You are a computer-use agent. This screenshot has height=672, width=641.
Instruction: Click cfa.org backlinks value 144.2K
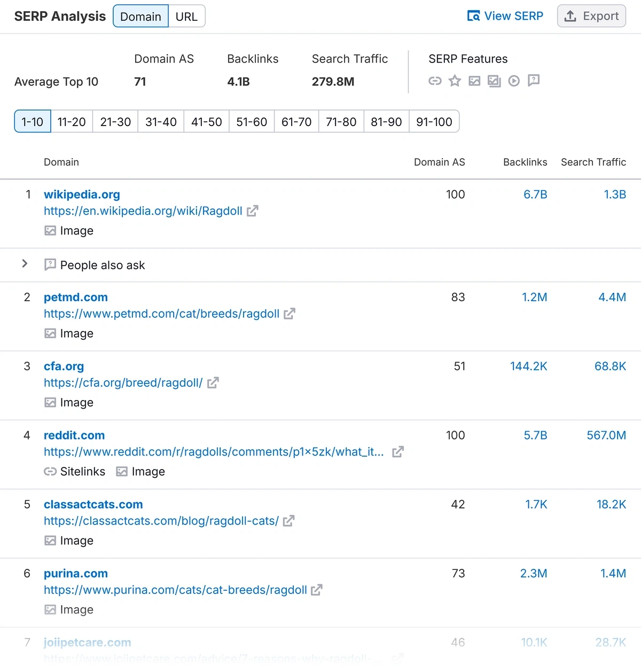(x=529, y=366)
